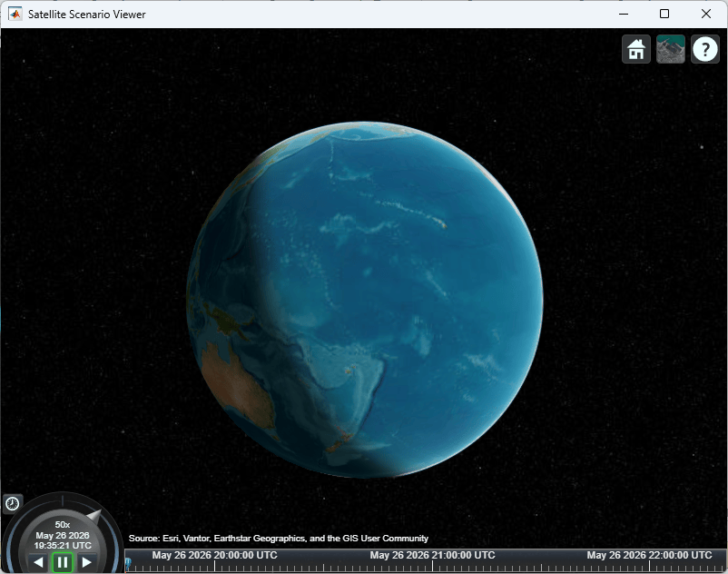Screen dimensions: 728x574
Task: Click the 50x speed dial pointer
Action: click(94, 516)
